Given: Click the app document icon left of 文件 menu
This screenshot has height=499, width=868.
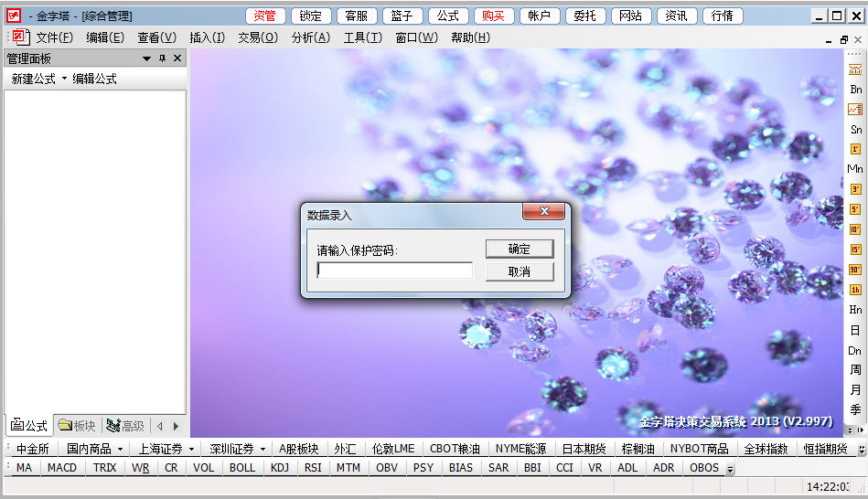Looking at the screenshot, I should coord(20,37).
